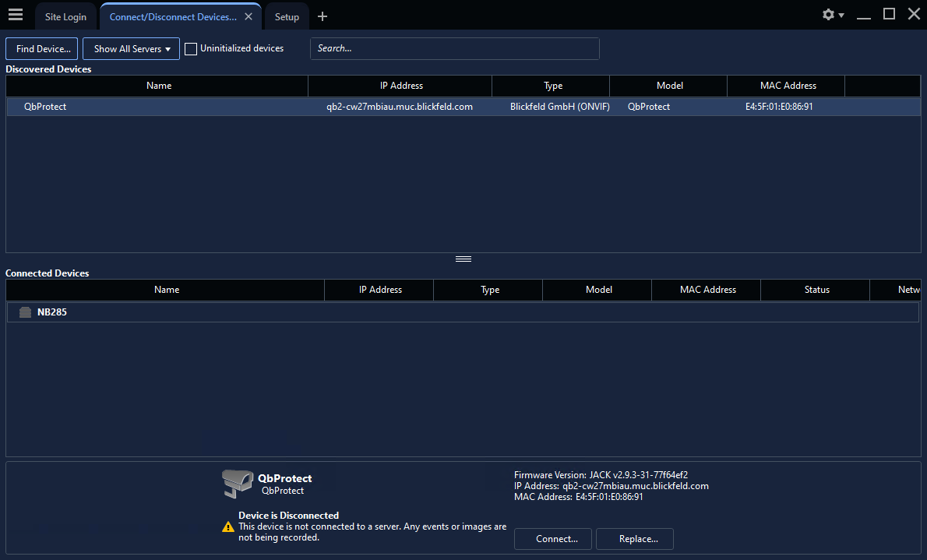Switch to the Setup tab
Image resolution: width=927 pixels, height=560 pixels.
pyautogui.click(x=287, y=17)
